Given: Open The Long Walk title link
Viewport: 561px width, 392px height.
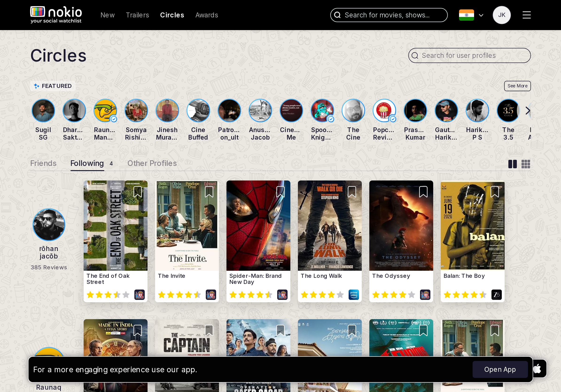Looking at the screenshot, I should point(321,276).
